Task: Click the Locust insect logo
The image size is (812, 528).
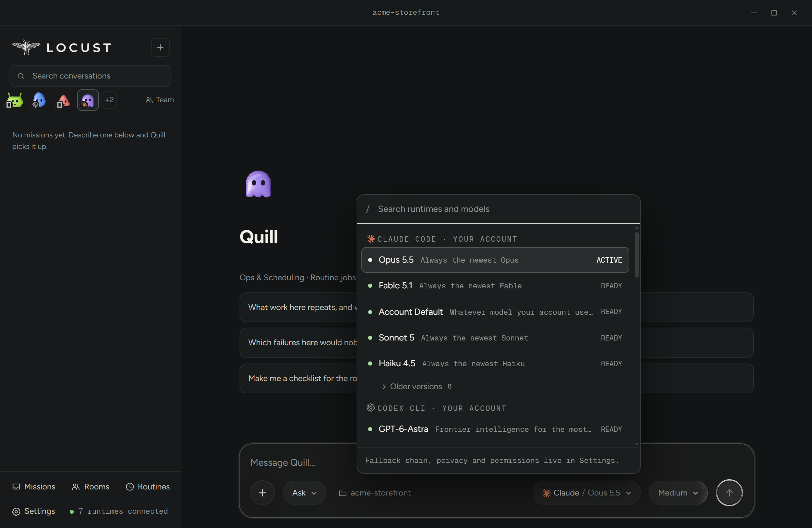Action: pyautogui.click(x=26, y=47)
